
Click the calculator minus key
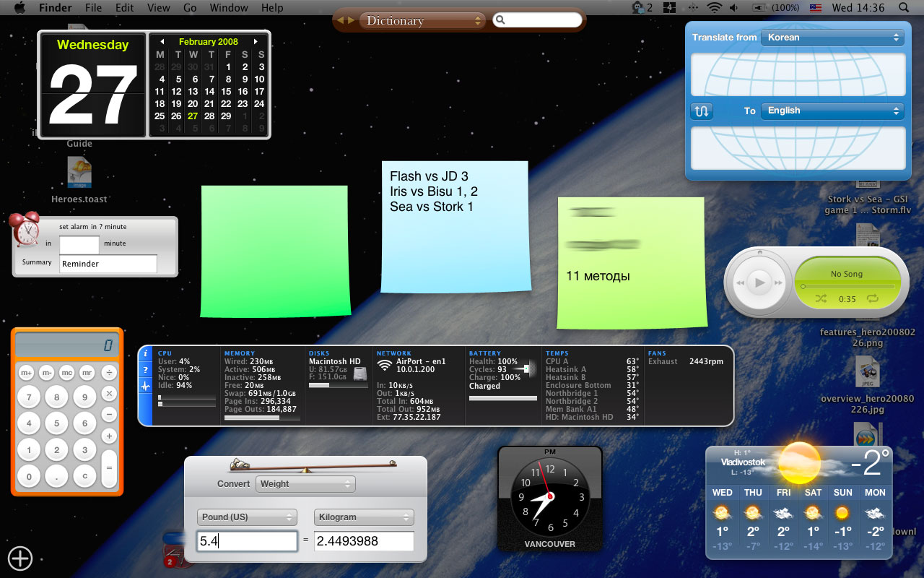click(x=109, y=415)
